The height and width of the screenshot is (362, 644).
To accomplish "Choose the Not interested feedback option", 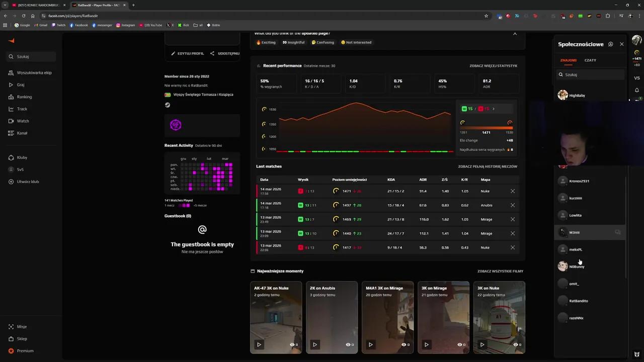I will pos(356,42).
